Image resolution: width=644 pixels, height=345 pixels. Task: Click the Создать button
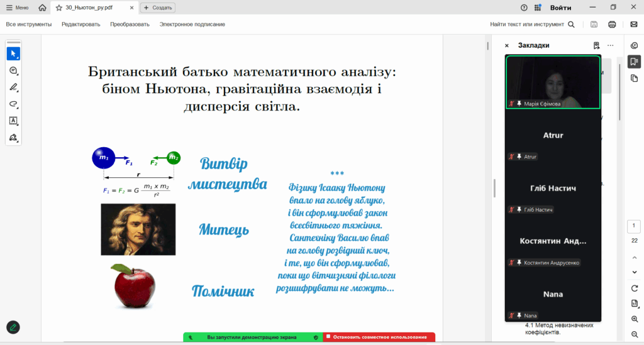pos(158,8)
